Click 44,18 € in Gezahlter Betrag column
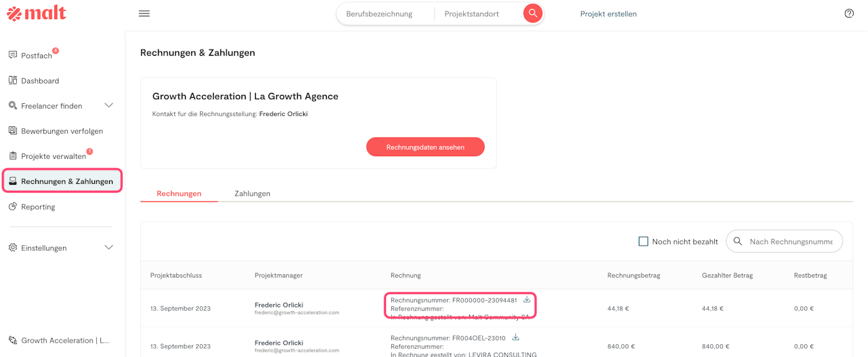The height and width of the screenshot is (357, 868). coord(713,308)
